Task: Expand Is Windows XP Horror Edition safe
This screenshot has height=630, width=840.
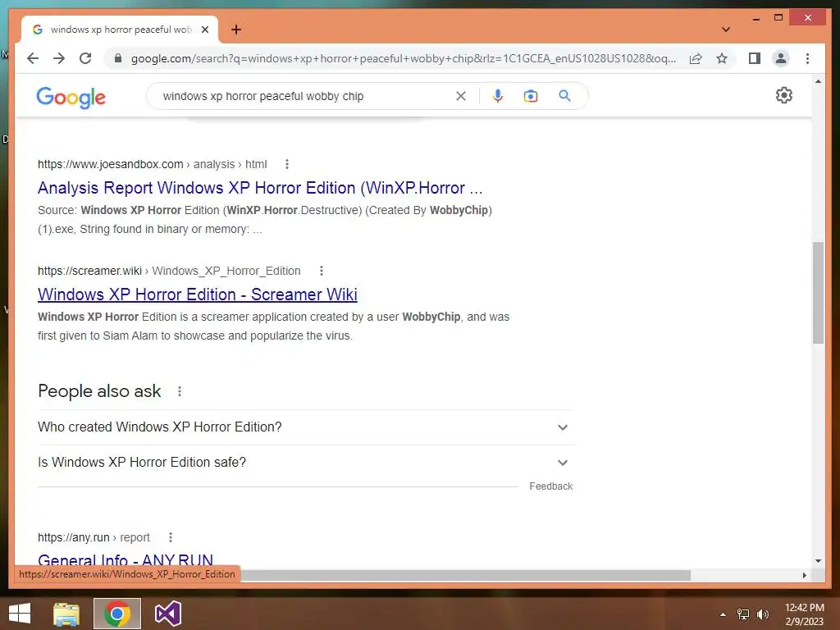Action: coord(305,463)
